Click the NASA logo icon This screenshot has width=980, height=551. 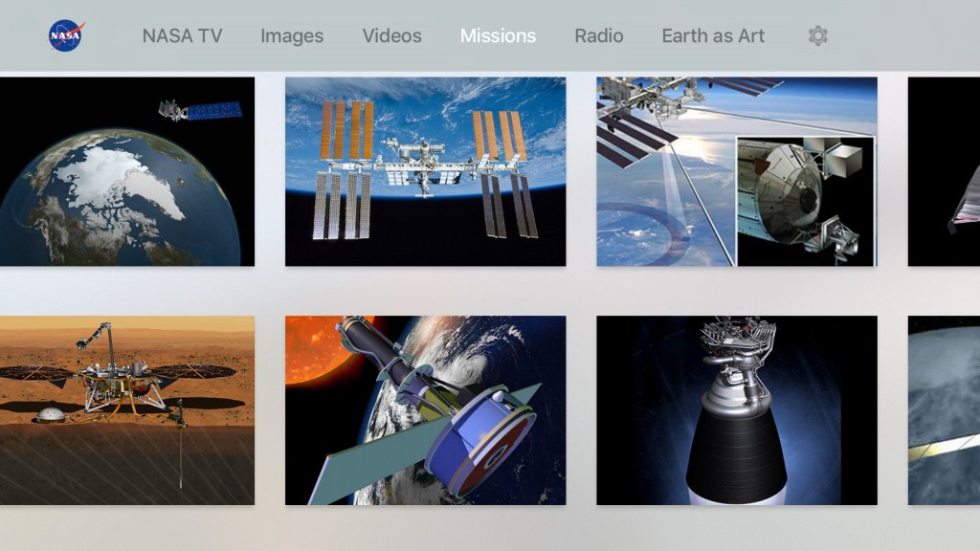click(66, 35)
